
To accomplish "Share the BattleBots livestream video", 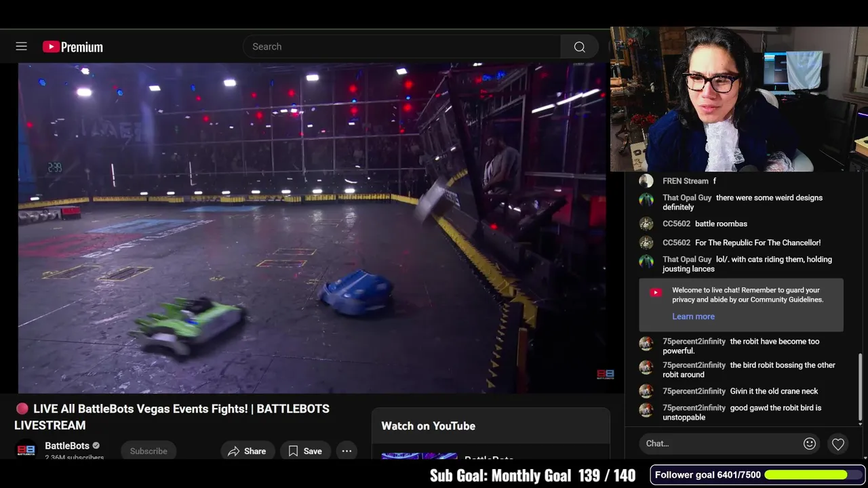I will pyautogui.click(x=247, y=451).
